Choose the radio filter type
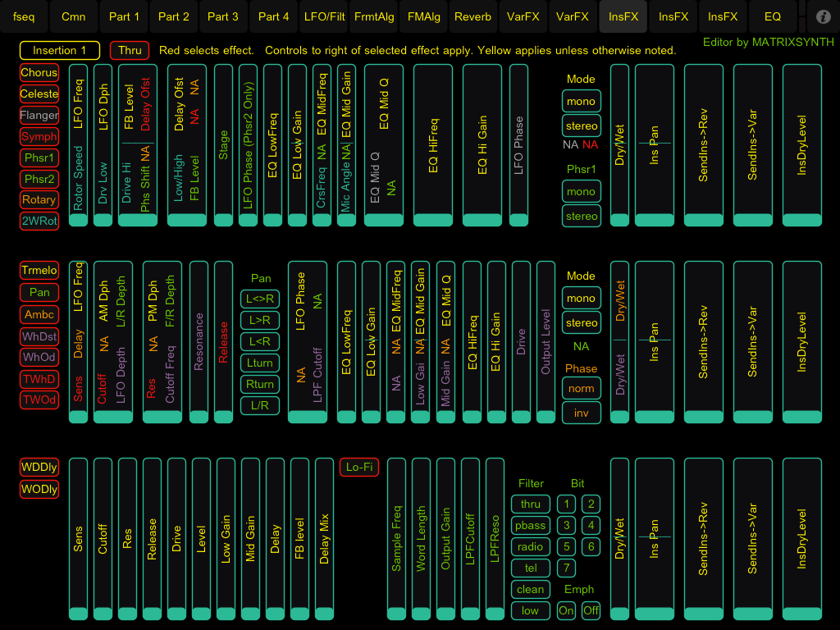The height and width of the screenshot is (630, 840). click(x=530, y=546)
